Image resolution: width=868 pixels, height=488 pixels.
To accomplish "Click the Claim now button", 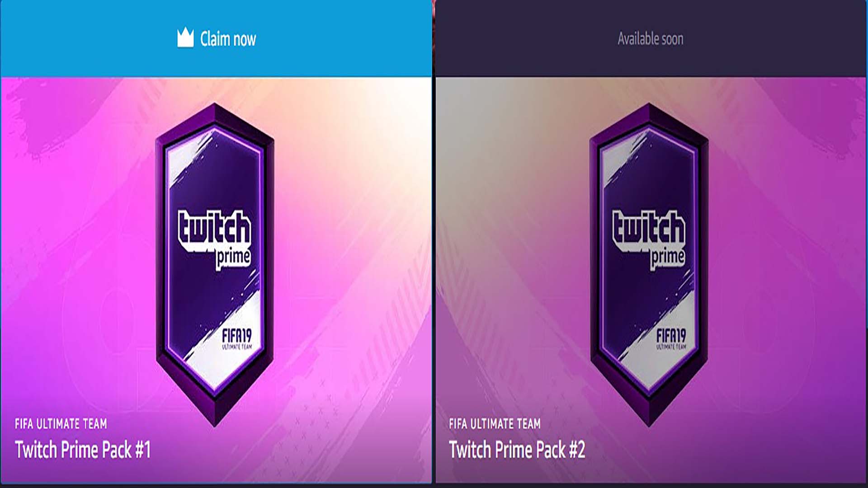I will coord(216,38).
